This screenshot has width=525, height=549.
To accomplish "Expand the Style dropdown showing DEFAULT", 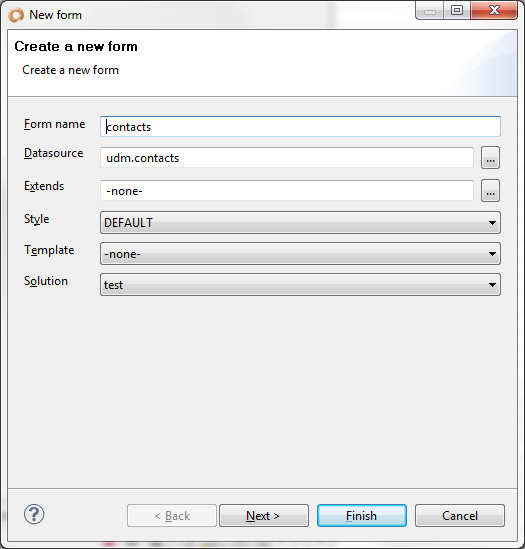I will [x=300, y=223].
